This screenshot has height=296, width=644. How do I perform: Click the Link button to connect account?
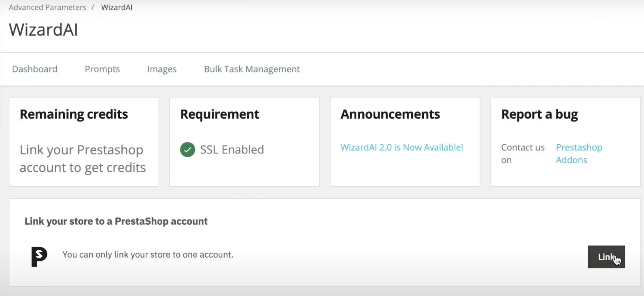(x=606, y=257)
